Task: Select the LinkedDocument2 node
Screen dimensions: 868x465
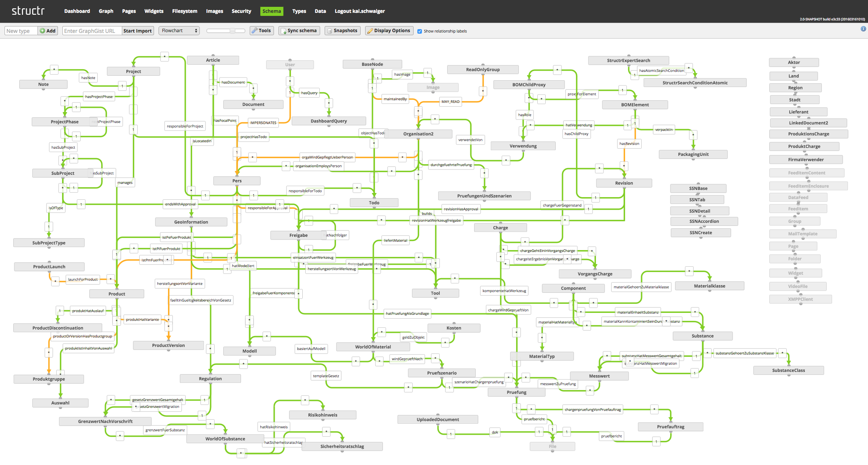Action: (x=809, y=123)
